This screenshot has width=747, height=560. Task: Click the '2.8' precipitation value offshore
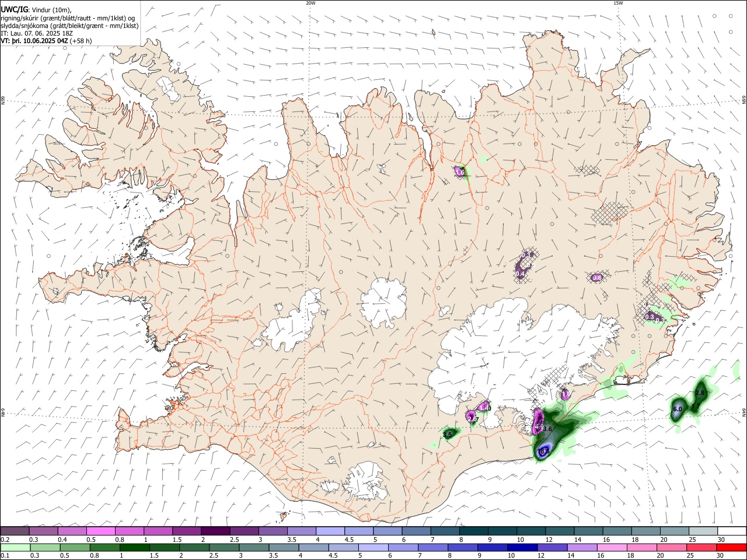click(x=700, y=393)
